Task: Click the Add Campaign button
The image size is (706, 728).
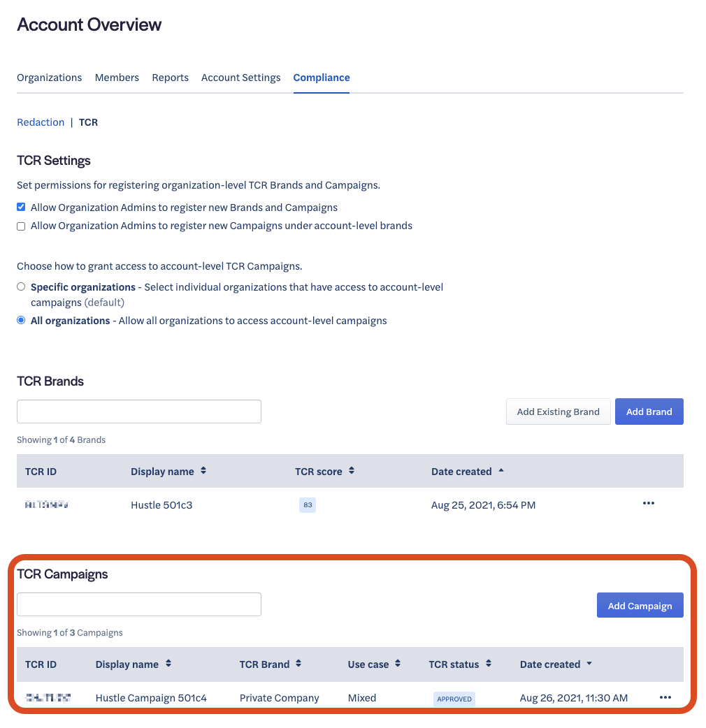Action: (x=640, y=606)
